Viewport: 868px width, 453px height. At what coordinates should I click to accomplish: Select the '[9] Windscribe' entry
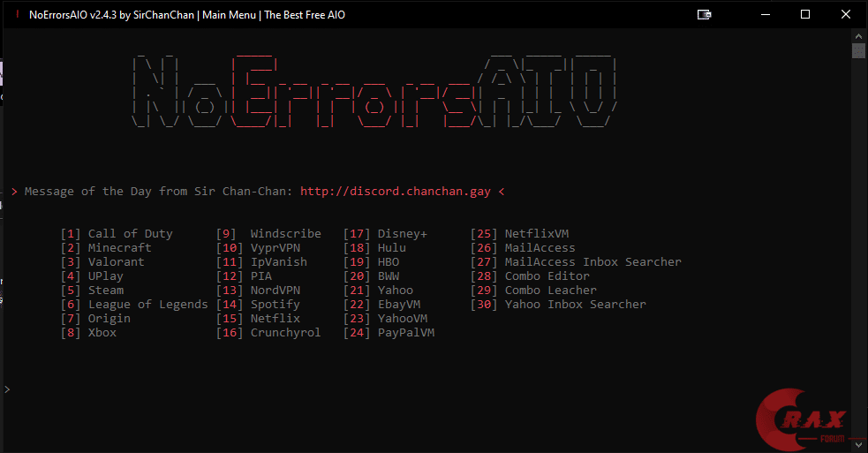click(268, 234)
